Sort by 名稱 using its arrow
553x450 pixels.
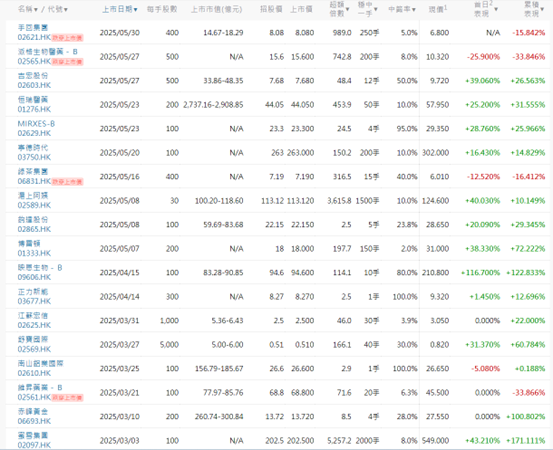pos(36,10)
